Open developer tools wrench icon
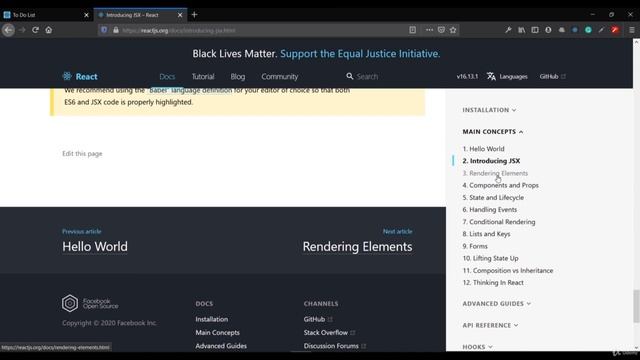Screen dimensions: 640x360 click(x=508, y=30)
